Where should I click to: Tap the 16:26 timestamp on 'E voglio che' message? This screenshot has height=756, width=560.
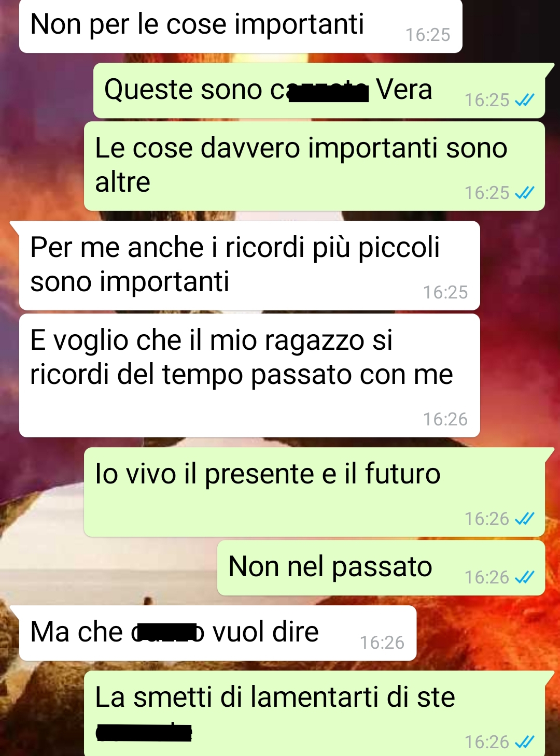(x=445, y=419)
